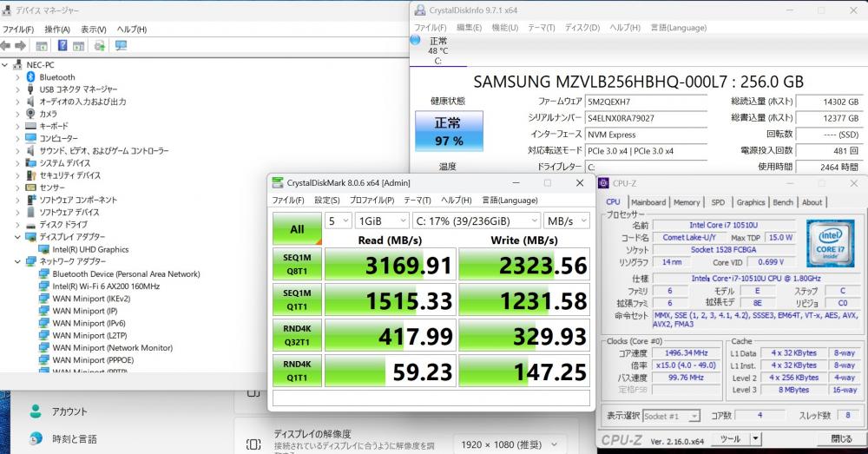Click the green All benchmark button

click(297, 228)
